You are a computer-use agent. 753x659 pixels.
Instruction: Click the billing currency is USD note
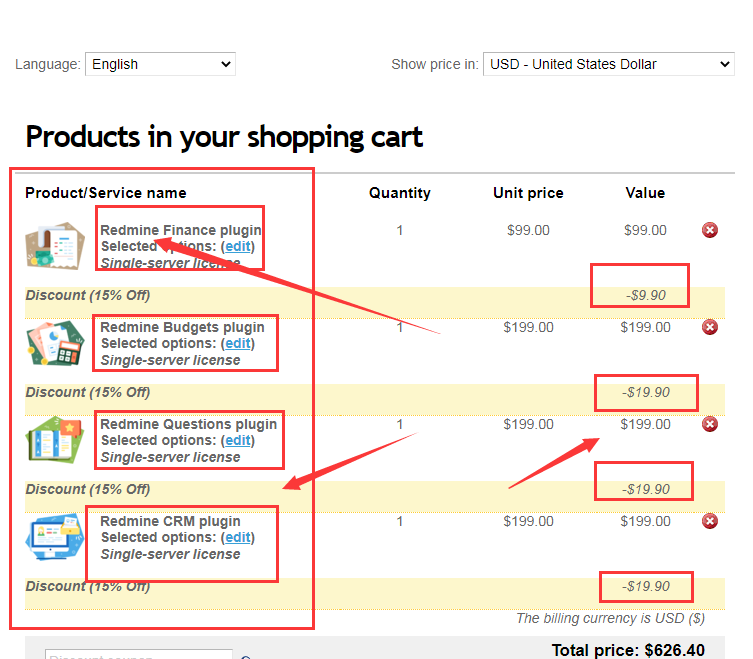pos(610,618)
